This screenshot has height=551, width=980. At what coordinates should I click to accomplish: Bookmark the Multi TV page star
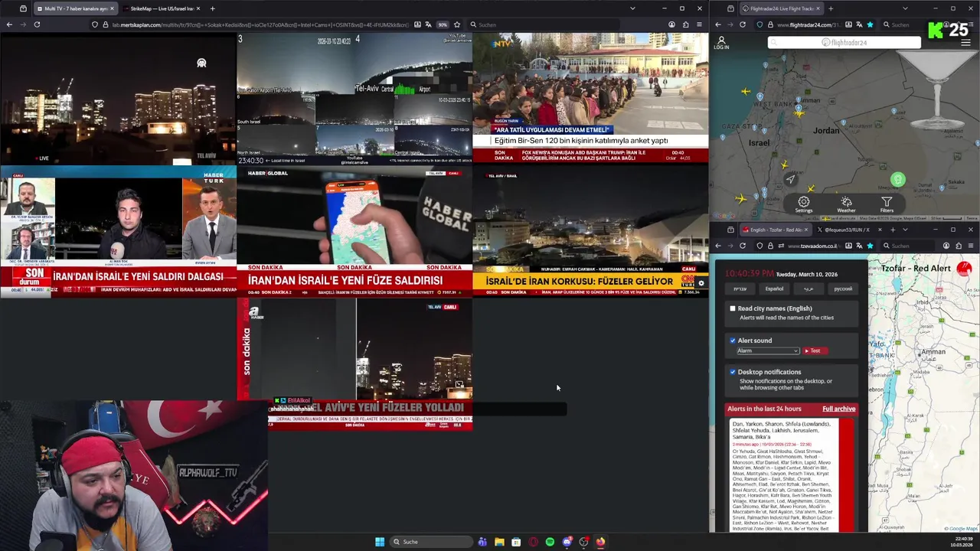[x=457, y=24]
